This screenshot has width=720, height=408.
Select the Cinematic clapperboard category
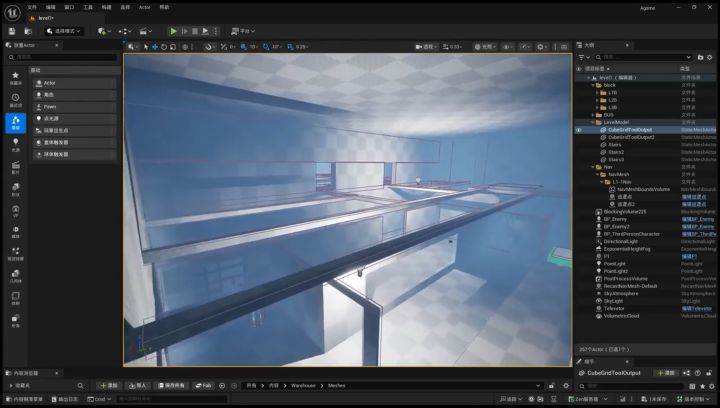coord(16,167)
